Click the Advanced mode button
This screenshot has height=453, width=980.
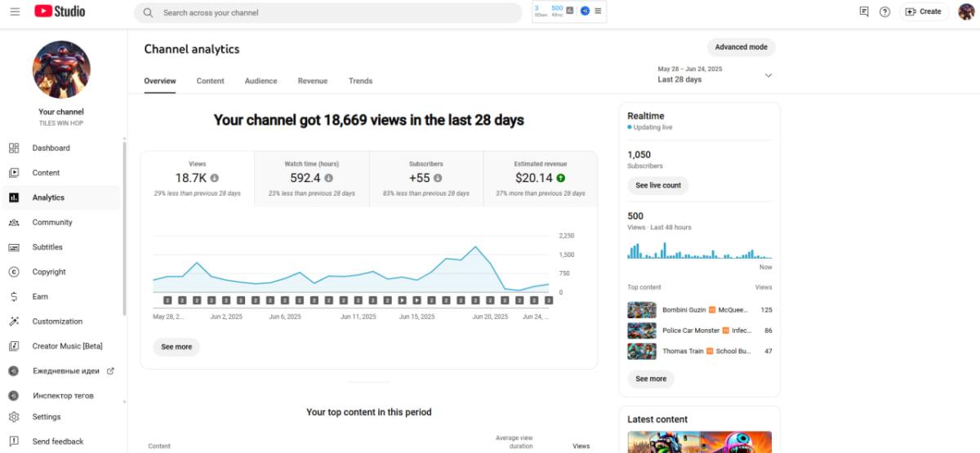tap(742, 47)
